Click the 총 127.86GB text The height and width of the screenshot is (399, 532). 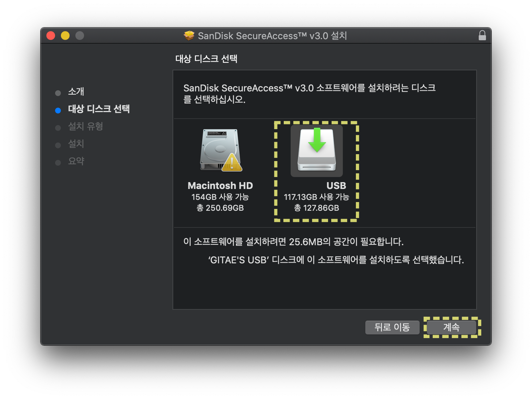point(316,208)
